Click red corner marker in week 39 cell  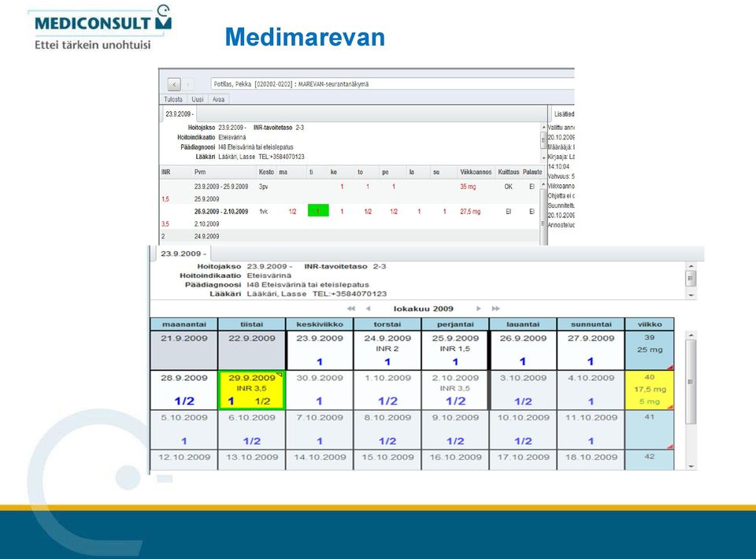[x=670, y=367]
